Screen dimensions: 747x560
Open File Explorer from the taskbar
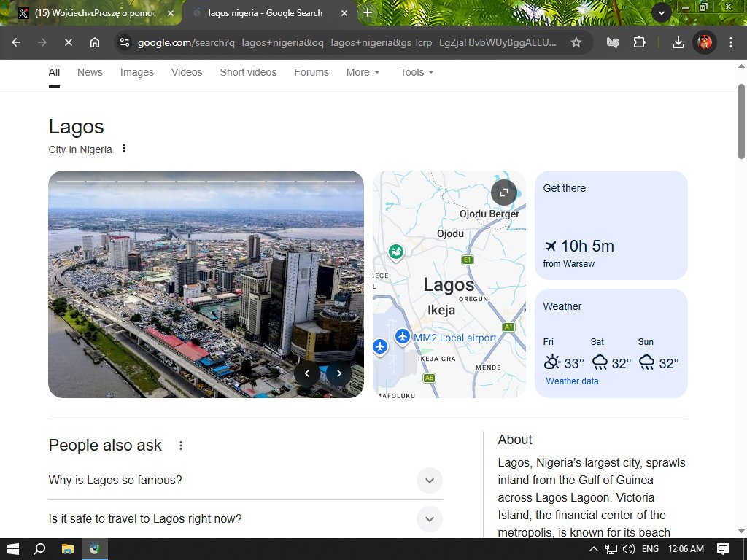click(x=67, y=549)
